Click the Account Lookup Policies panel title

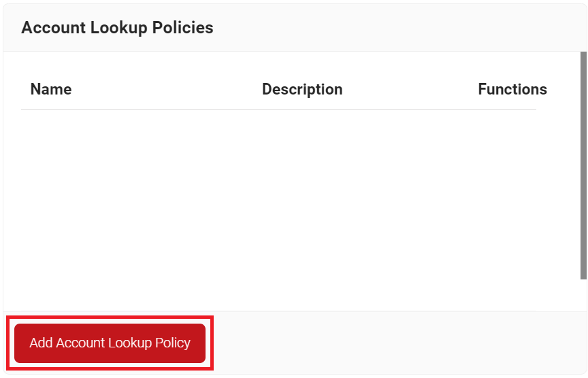pos(117,28)
